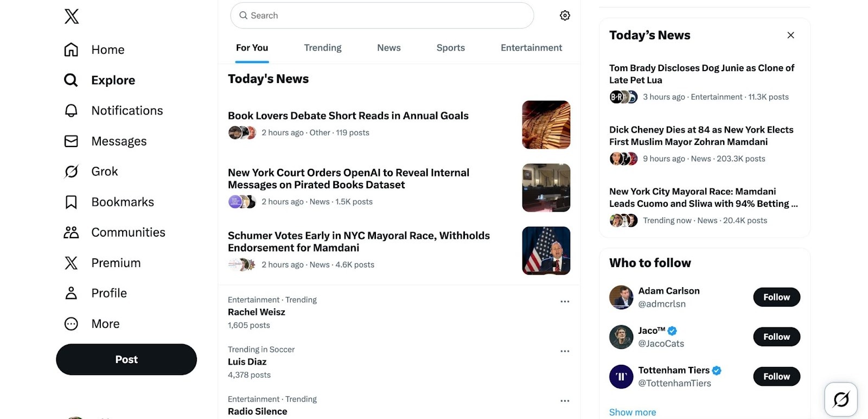Viewport: 868px width, 419px height.
Task: Click the Jaco™ profile avatar
Action: (621, 337)
